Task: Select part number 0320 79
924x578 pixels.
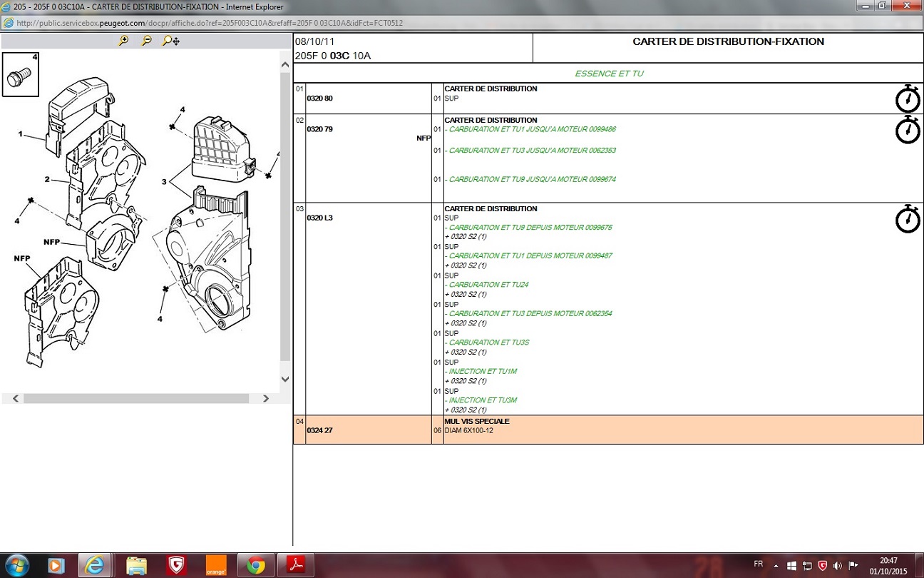Action: tap(319, 130)
